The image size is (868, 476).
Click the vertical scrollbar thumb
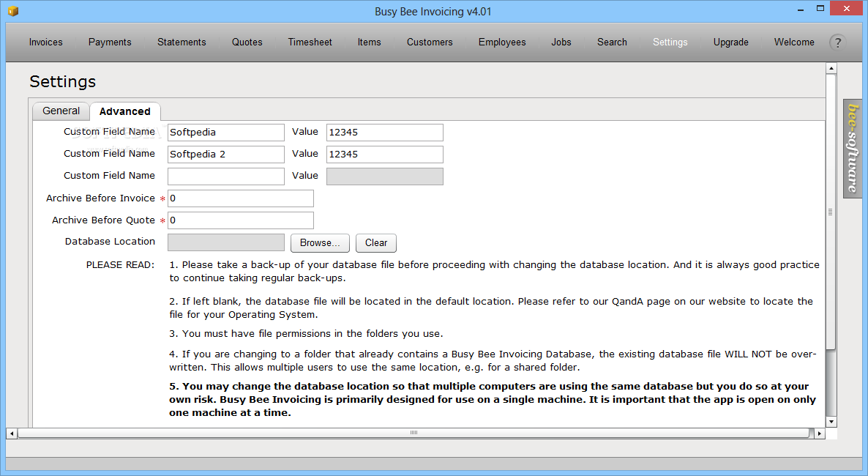coord(831,212)
